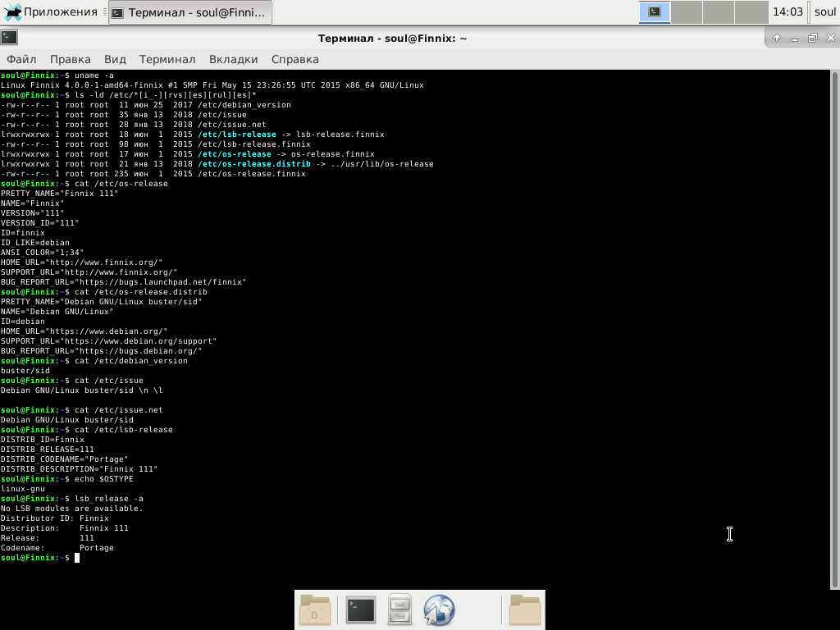Image resolution: width=840 pixels, height=630 pixels.
Task: Open the desktop folder icon in the dock
Action: (x=315, y=609)
